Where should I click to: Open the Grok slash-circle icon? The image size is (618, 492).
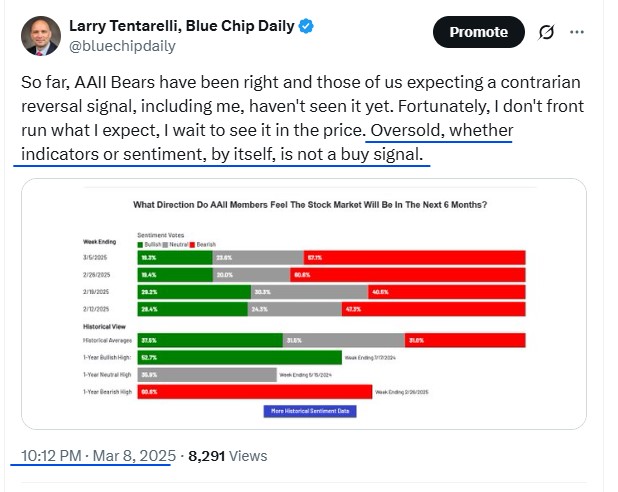[546, 32]
